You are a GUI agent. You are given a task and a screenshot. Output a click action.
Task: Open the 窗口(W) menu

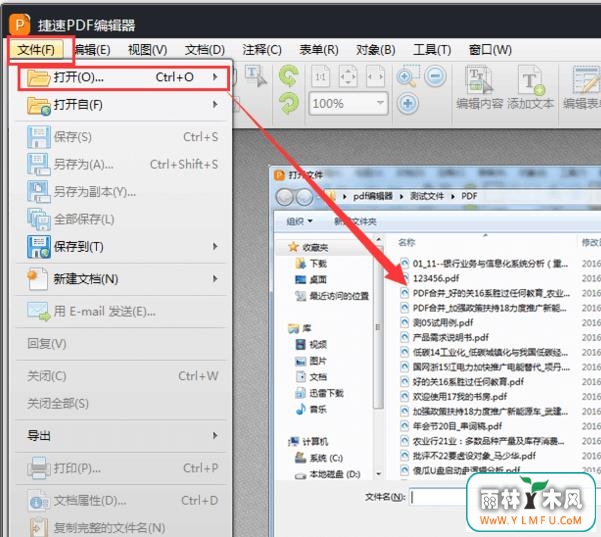point(490,50)
